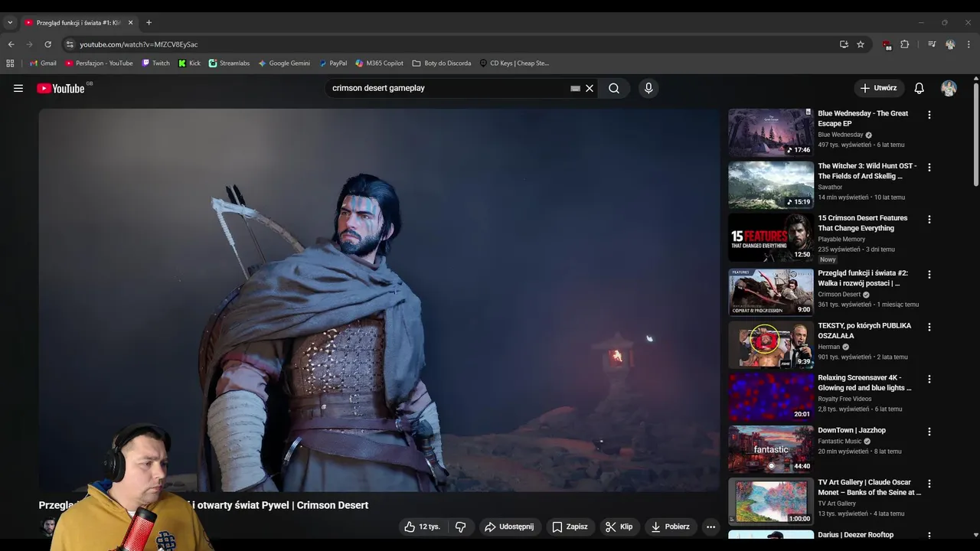Open the Savathor channel name
The height and width of the screenshot is (551, 980).
click(x=830, y=187)
